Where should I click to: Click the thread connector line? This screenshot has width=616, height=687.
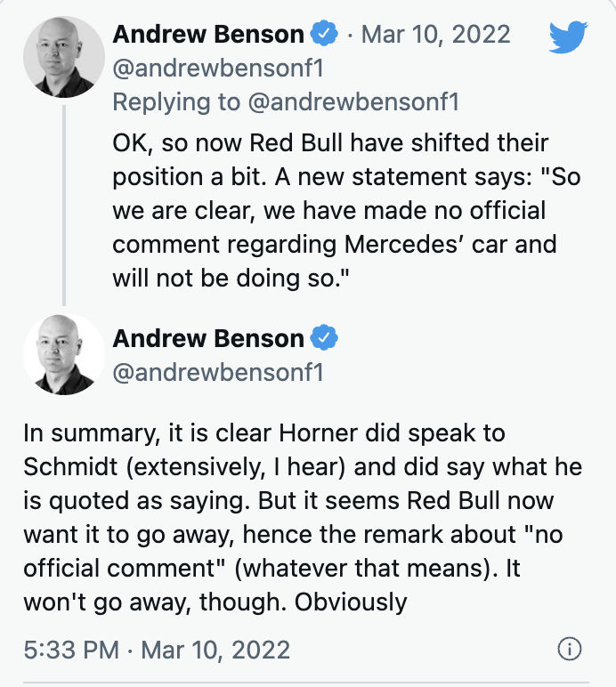[x=63, y=203]
